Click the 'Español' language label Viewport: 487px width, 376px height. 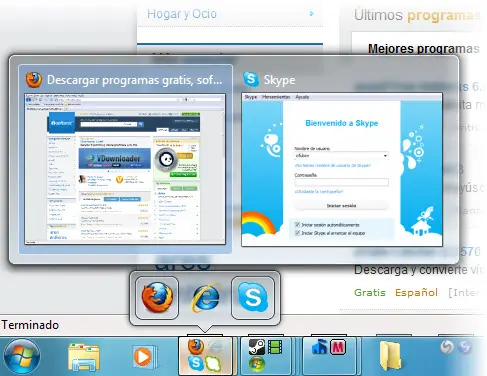(416, 292)
